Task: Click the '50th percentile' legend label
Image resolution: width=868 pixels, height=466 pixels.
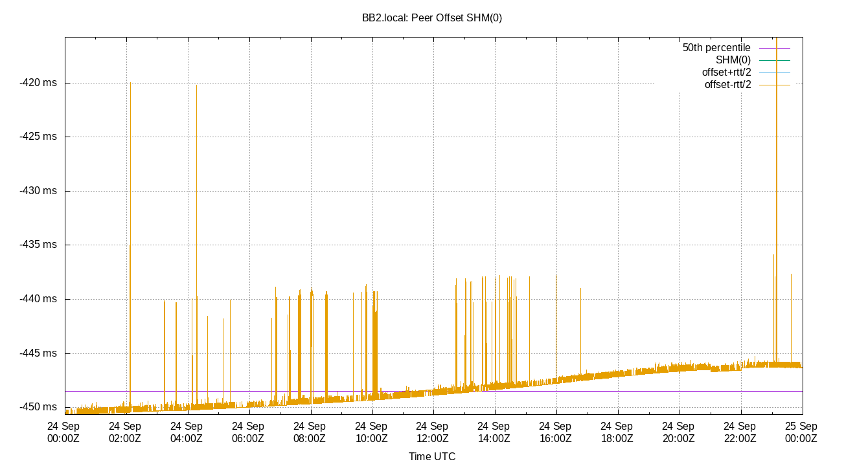Action: click(716, 48)
